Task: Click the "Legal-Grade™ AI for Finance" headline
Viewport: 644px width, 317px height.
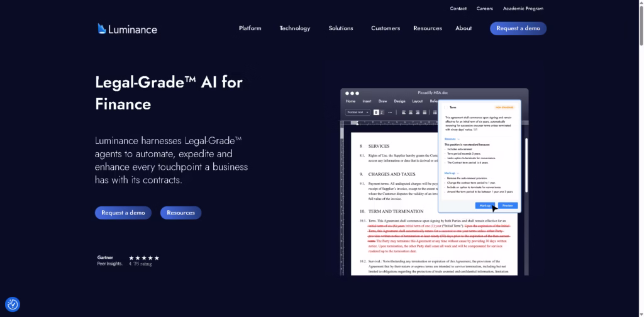Action: pos(169,93)
